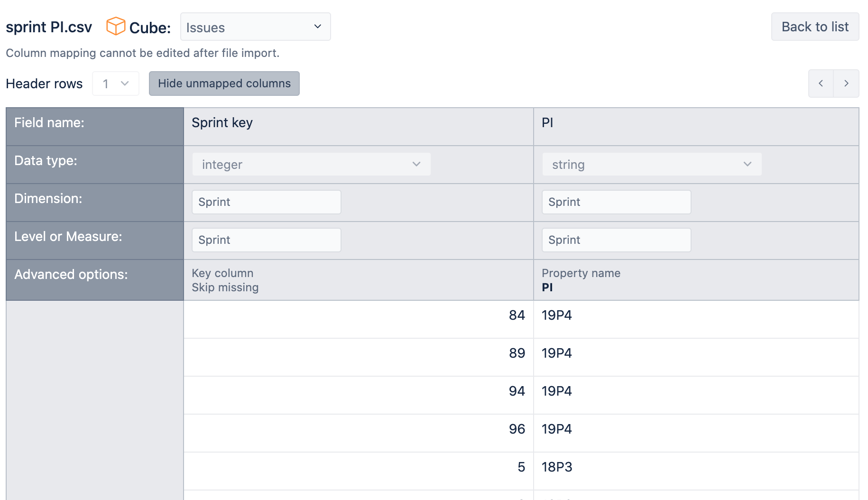Open the integer data type dropdown
Screen dimensions: 868x500
(312, 164)
